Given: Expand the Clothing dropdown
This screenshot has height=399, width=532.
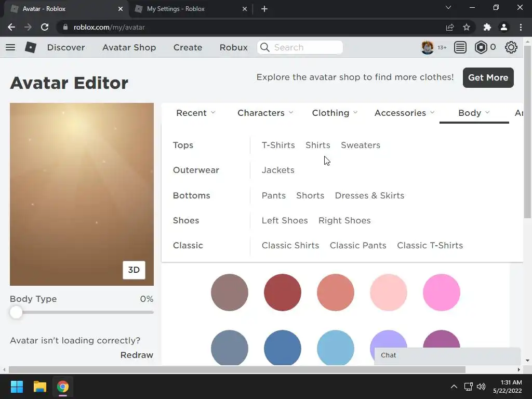Looking at the screenshot, I should [335, 113].
